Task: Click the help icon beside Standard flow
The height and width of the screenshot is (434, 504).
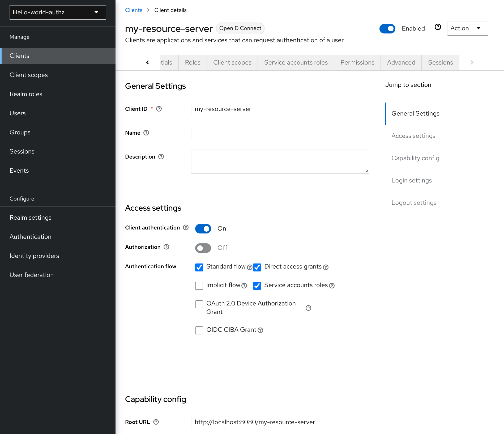Action: 250,267
